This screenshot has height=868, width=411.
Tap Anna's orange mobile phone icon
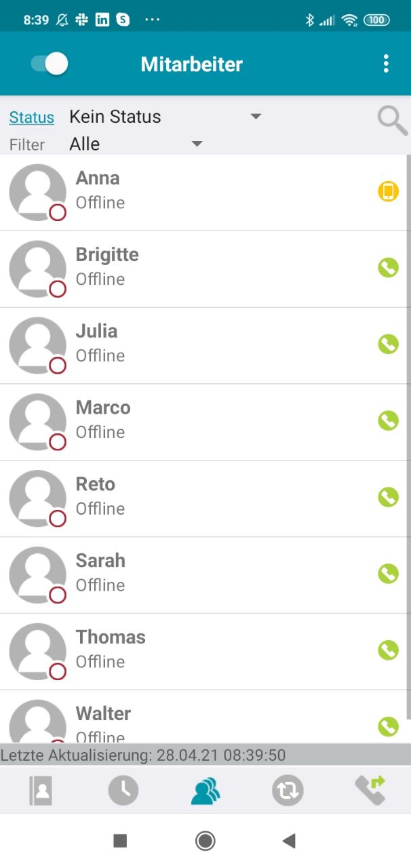(388, 192)
